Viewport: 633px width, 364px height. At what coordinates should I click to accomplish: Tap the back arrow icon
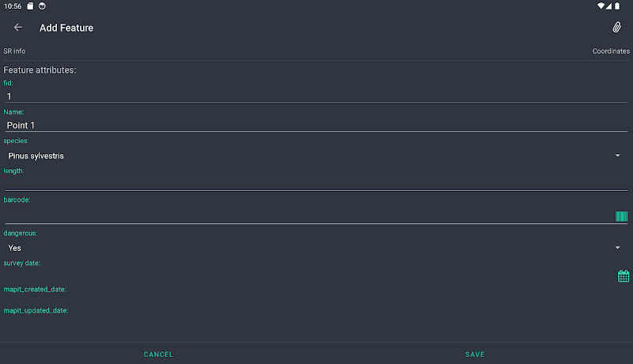tap(17, 28)
